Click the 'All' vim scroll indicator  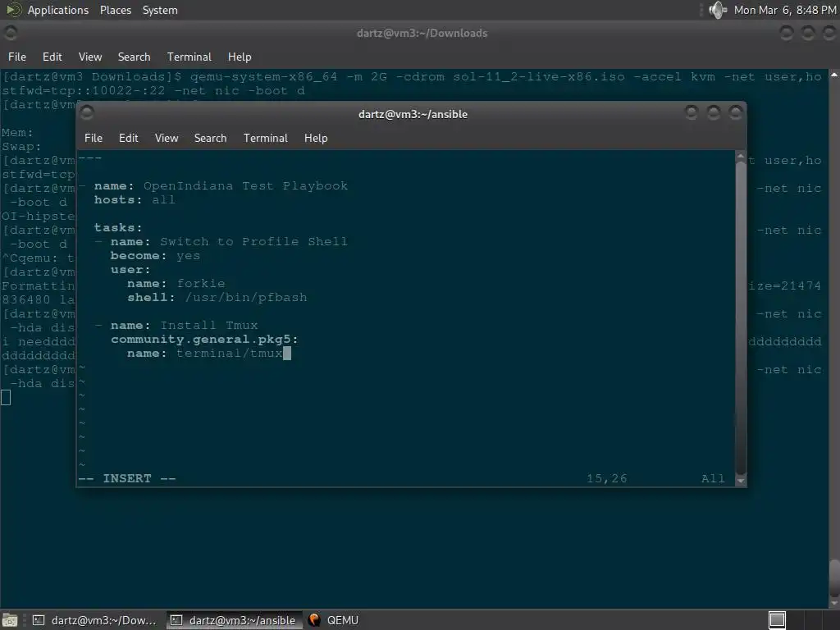[713, 478]
